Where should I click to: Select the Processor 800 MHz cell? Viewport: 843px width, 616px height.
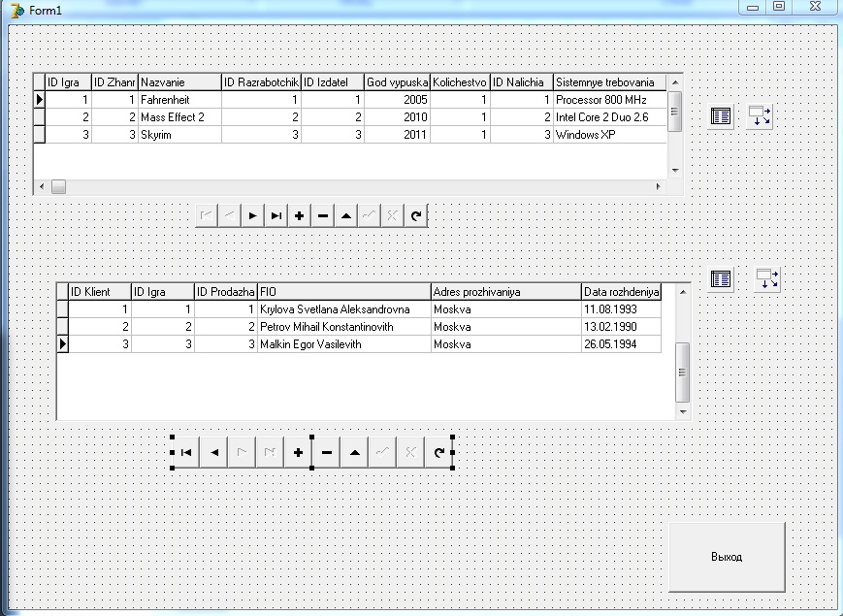[x=609, y=100]
